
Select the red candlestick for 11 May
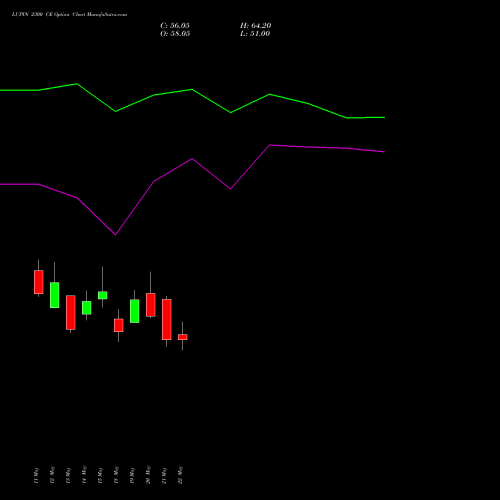tap(39, 282)
